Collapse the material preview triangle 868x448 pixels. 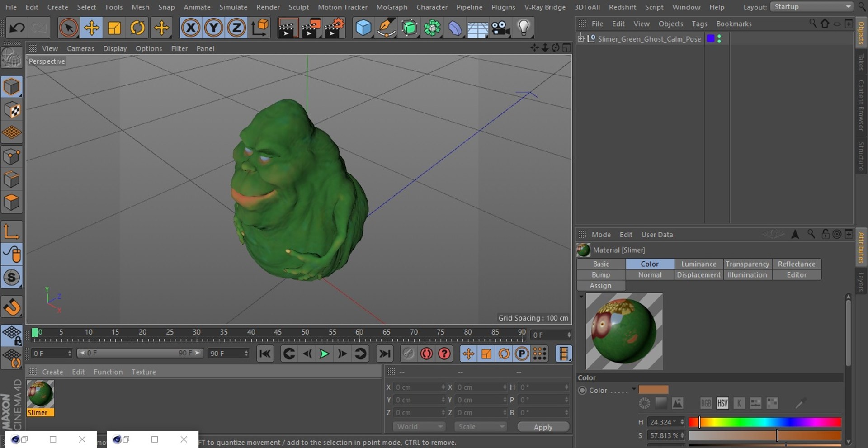pos(581,297)
